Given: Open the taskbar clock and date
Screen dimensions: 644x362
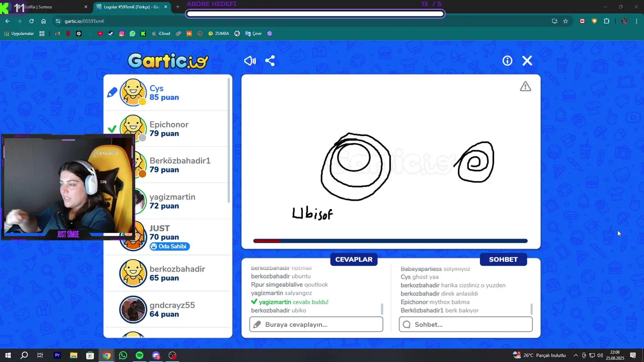Looking at the screenshot, I should pos(615,355).
